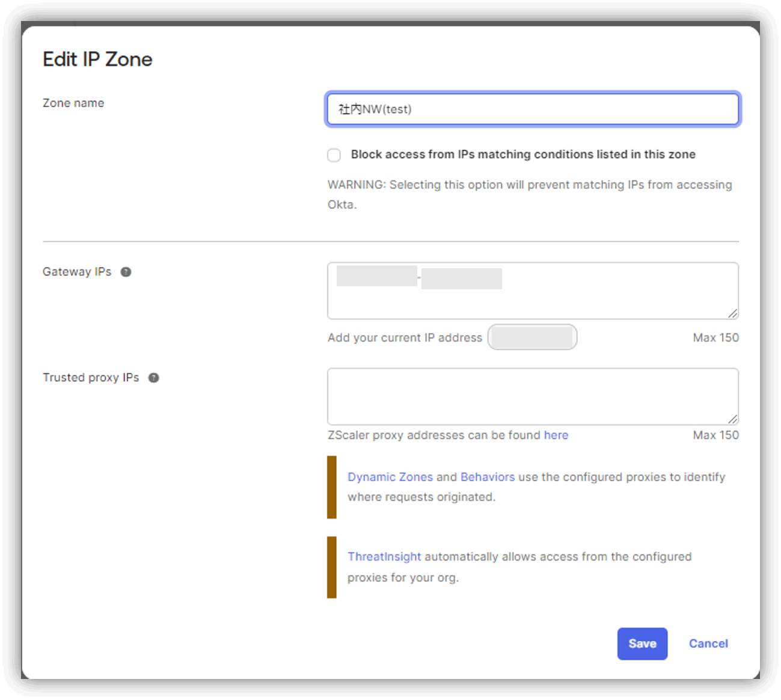781x700 pixels.
Task: Enable the Block access from IPs checkbox
Action: 334,155
